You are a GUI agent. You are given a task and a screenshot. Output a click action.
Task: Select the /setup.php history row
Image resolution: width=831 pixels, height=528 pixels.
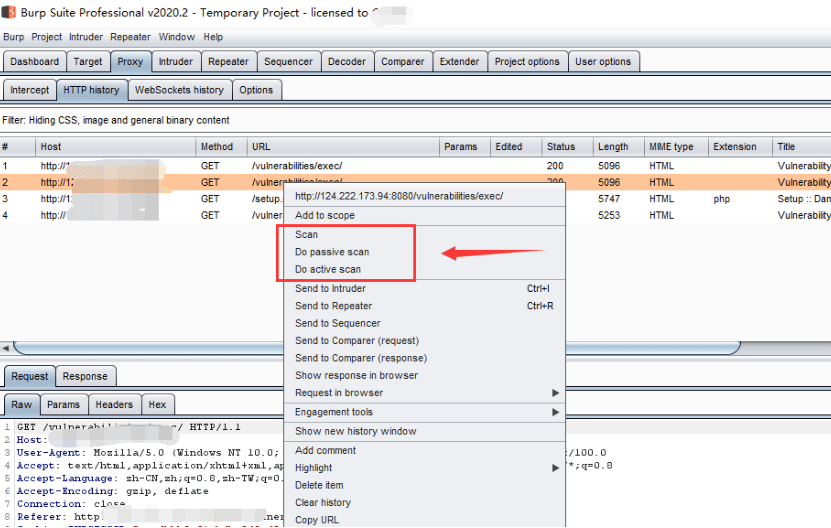pyautogui.click(x=142, y=199)
